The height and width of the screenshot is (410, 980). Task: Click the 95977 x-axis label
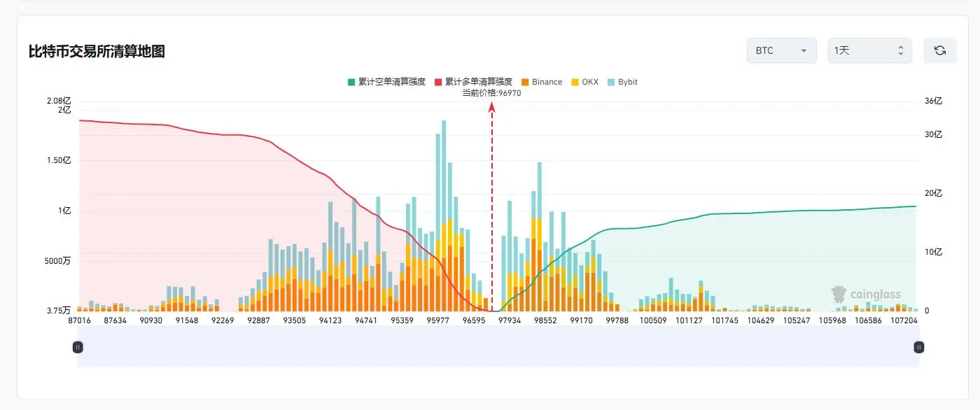(x=437, y=320)
